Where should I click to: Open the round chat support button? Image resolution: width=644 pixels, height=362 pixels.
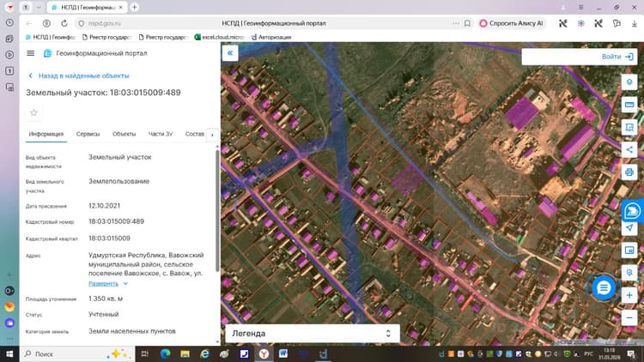tap(604, 287)
